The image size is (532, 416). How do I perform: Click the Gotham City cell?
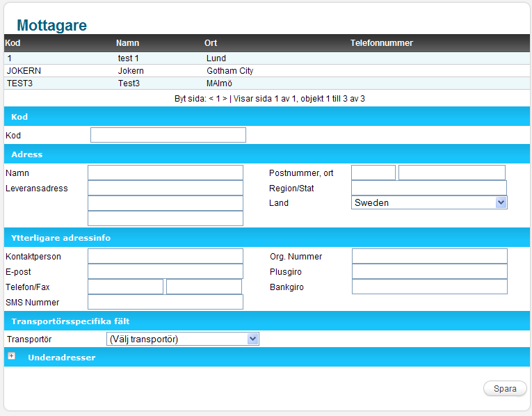click(230, 71)
